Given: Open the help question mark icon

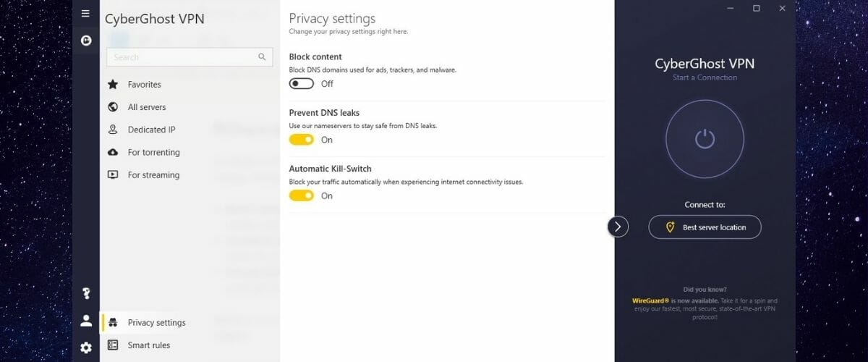Looking at the screenshot, I should click(86, 293).
